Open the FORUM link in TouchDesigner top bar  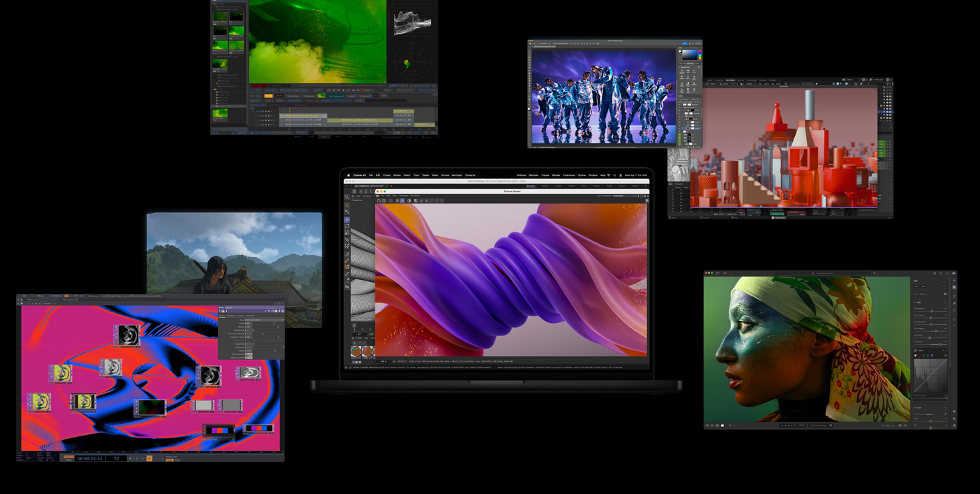40,296
